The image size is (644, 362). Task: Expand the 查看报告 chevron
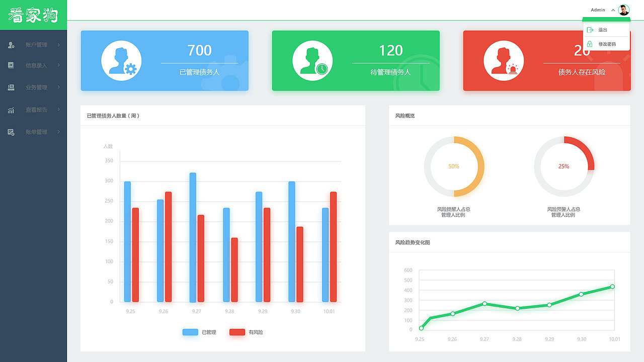(58, 110)
